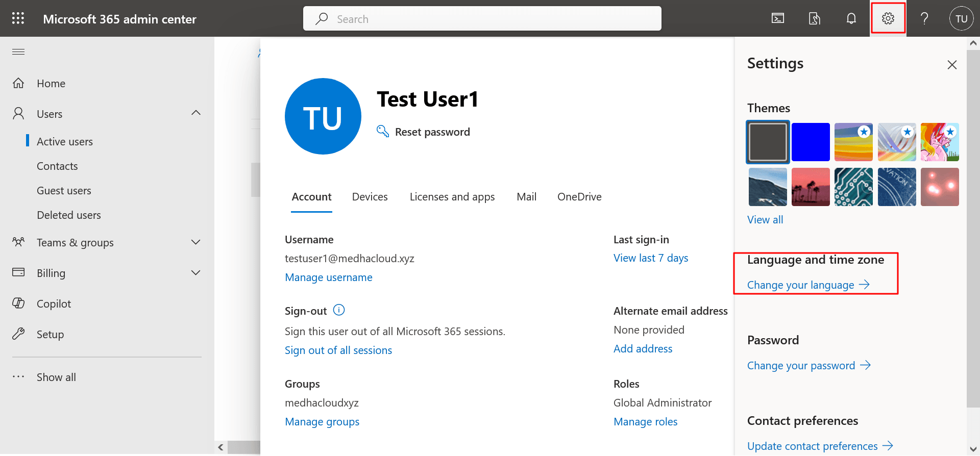
Task: Click the Copilot icon in sidebar
Action: pyautogui.click(x=18, y=303)
